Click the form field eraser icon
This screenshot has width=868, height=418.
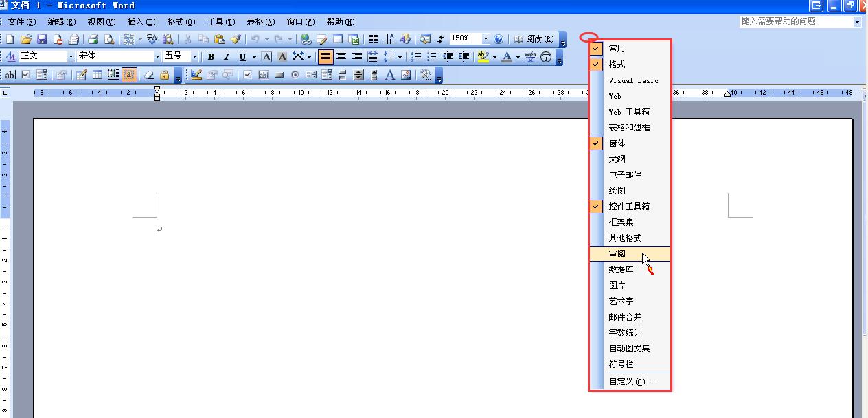pos(148,75)
